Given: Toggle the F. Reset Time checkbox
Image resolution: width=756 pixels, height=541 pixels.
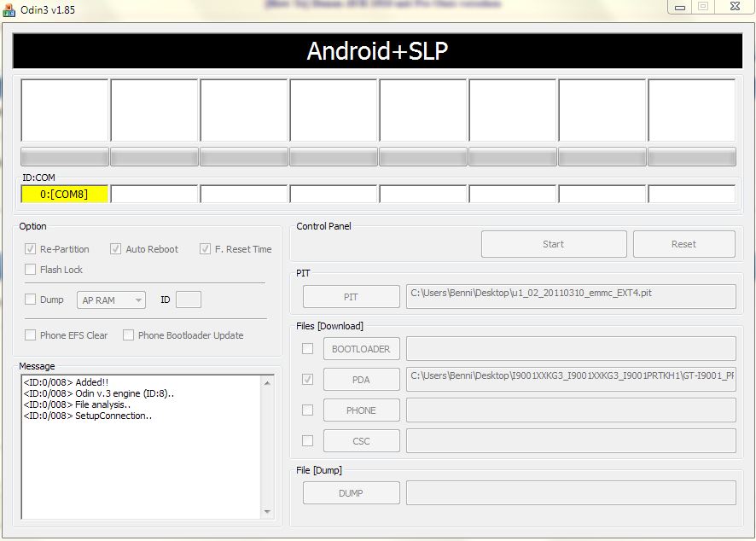Looking at the screenshot, I should [205, 249].
